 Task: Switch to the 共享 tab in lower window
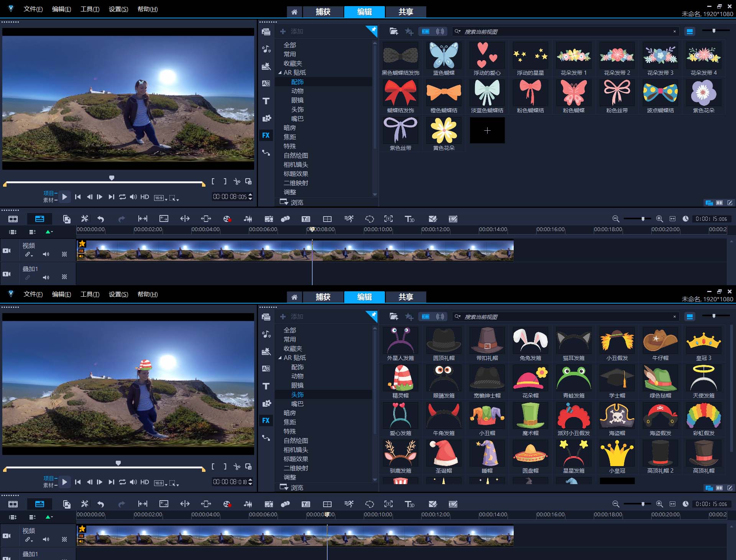pos(406,297)
